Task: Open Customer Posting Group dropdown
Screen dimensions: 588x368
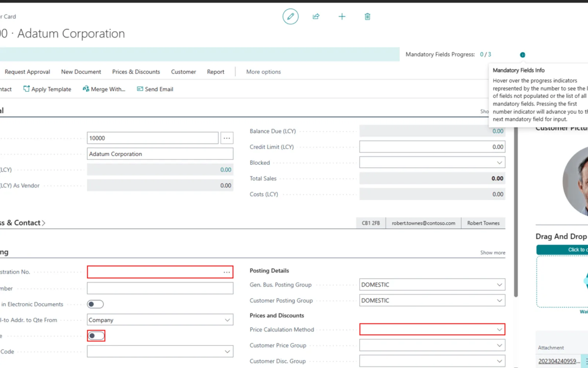Action: 499,301
